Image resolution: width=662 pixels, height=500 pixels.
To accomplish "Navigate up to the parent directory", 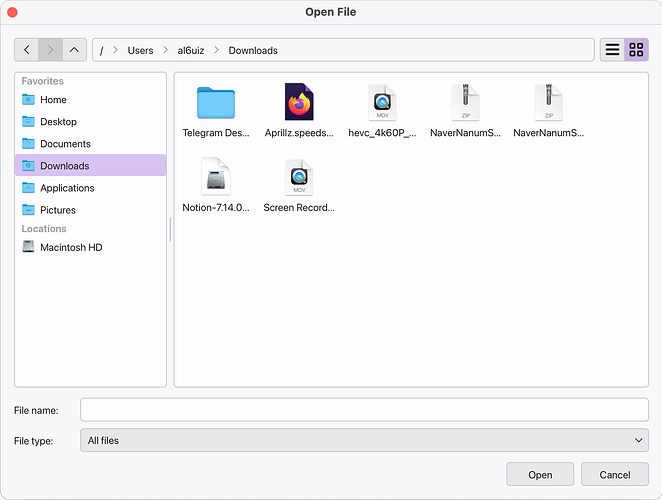I will pyautogui.click(x=74, y=50).
